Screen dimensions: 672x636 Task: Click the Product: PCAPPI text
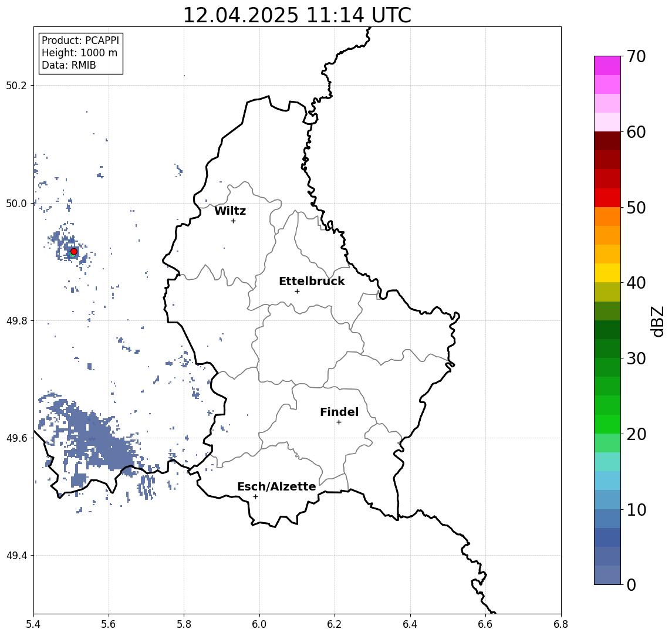click(x=80, y=40)
